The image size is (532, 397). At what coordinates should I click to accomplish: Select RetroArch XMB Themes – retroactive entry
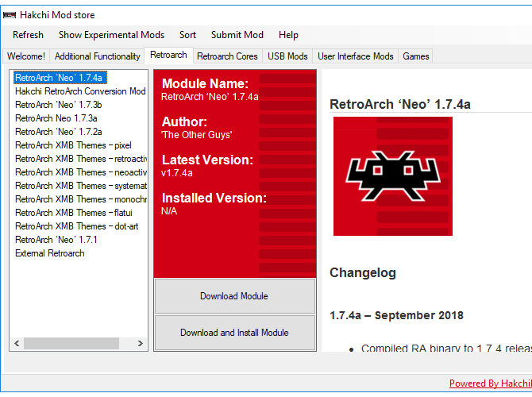(x=81, y=159)
